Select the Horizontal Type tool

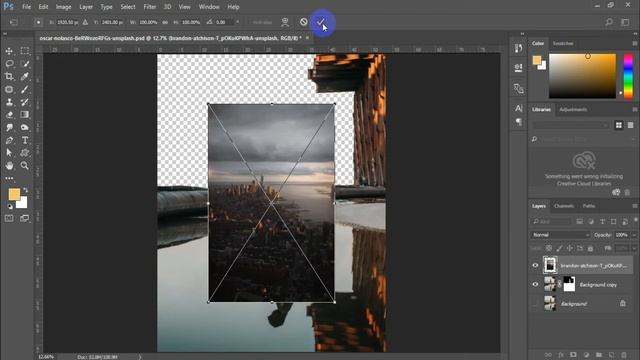pyautogui.click(x=25, y=140)
